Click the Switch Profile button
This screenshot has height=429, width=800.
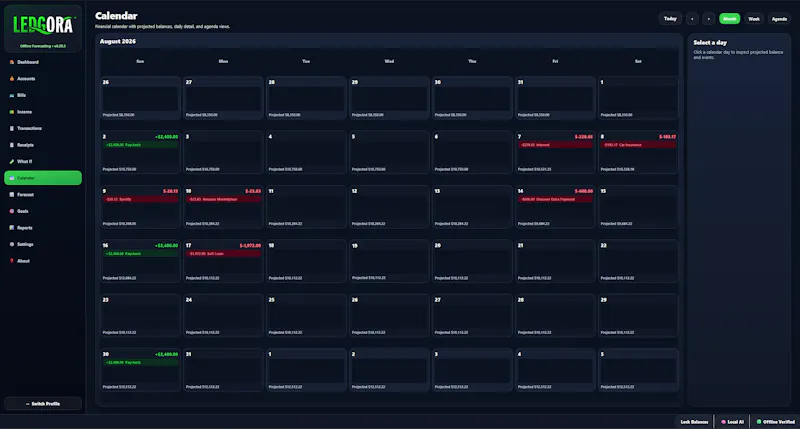pos(43,403)
